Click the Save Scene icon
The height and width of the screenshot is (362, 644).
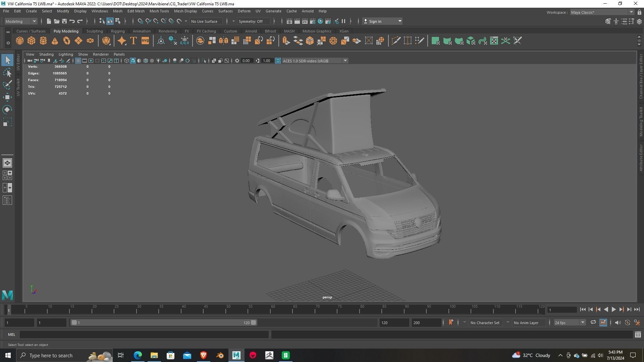tap(64, 21)
